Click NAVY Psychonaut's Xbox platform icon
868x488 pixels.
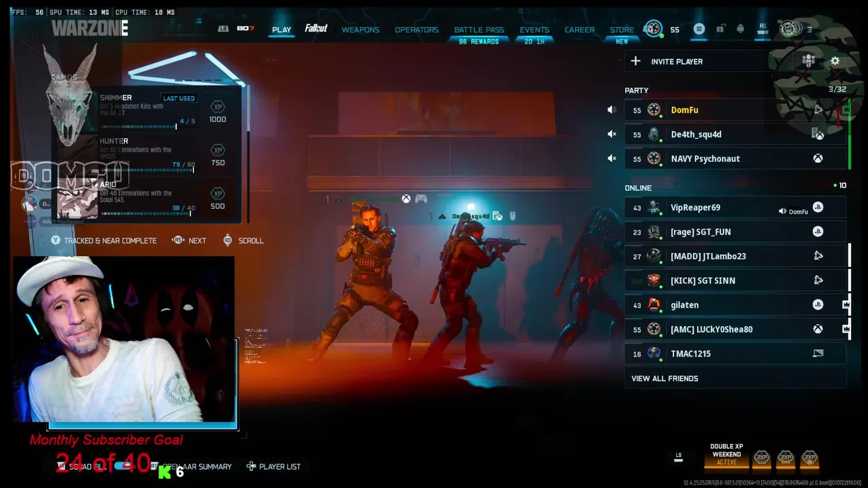point(818,159)
